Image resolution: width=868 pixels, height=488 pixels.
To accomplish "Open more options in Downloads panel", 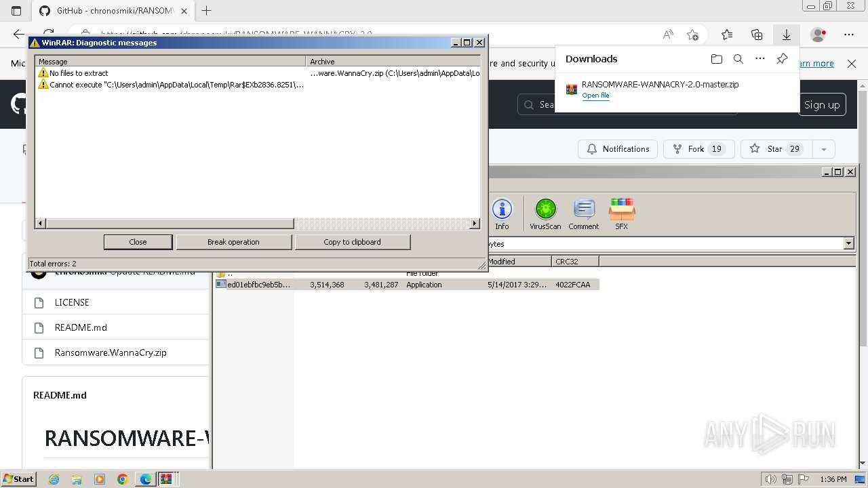I will tap(760, 59).
